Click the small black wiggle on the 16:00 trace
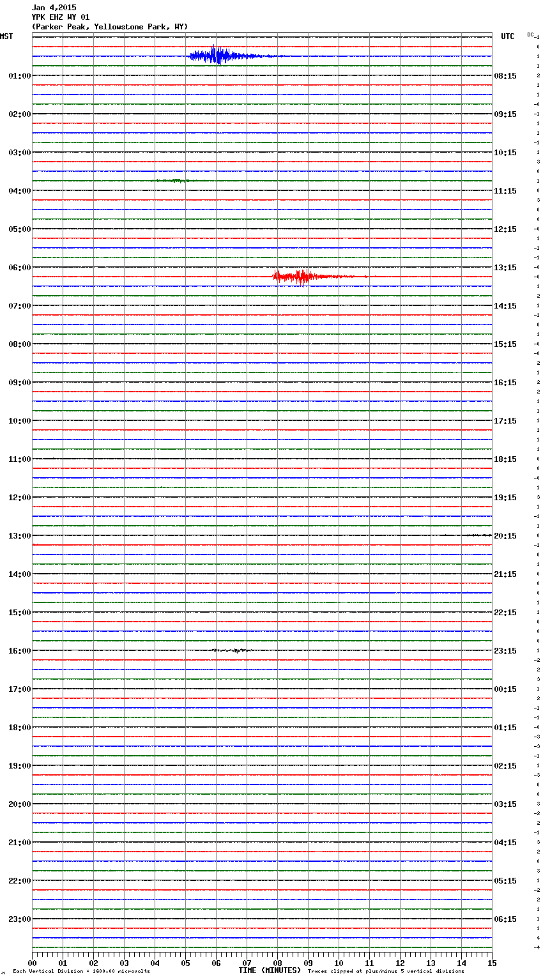543x980 pixels. coord(231,650)
